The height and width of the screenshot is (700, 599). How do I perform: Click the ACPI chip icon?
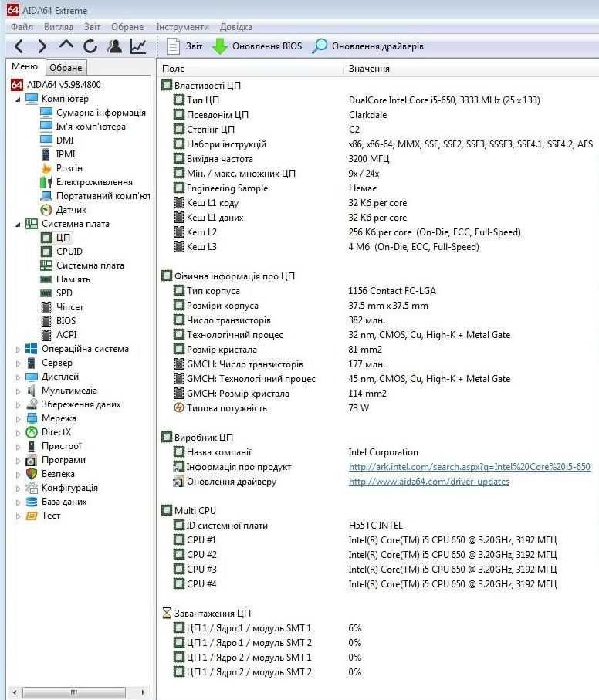(46, 335)
